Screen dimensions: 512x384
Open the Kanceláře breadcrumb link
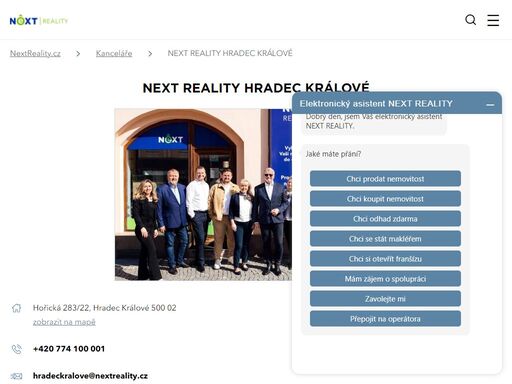pos(114,53)
